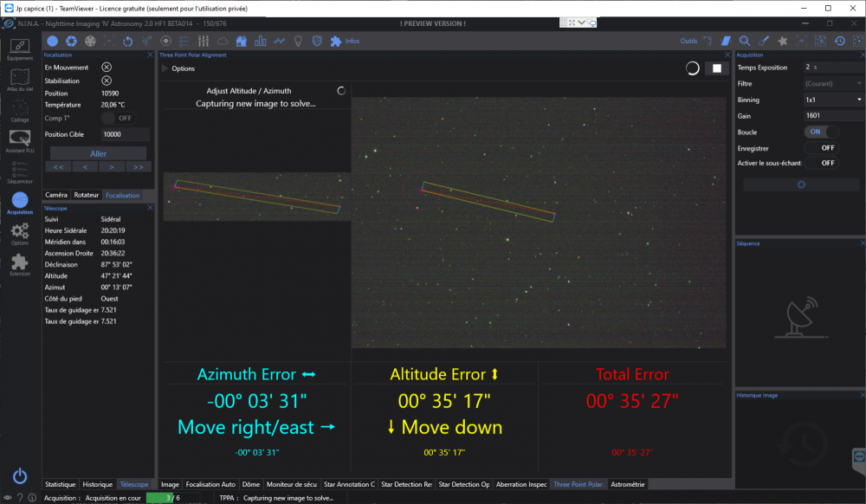
Task: Toggle the camera aperture panel icon
Action: click(x=71, y=41)
